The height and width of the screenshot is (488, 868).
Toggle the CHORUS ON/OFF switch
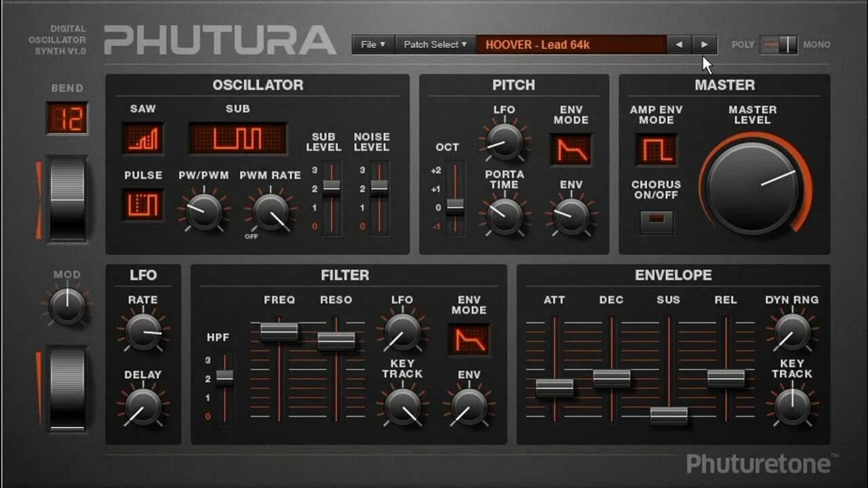(x=656, y=222)
